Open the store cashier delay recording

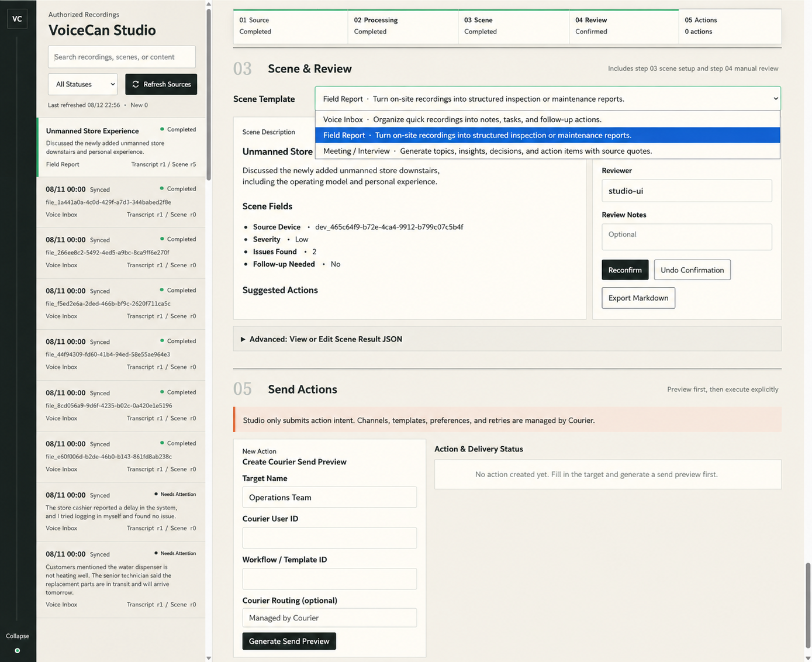pos(121,512)
